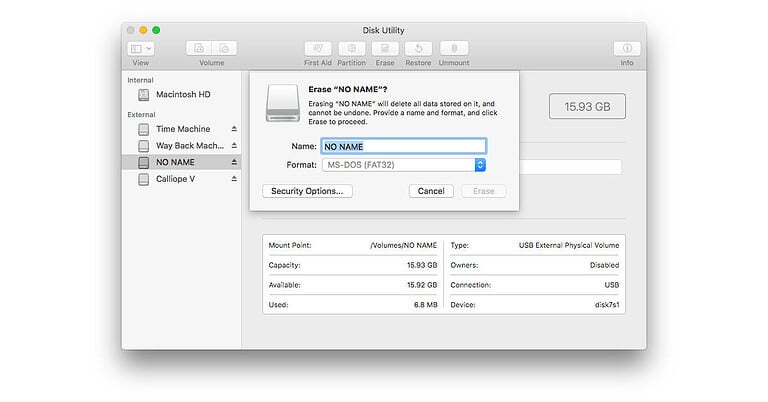Click the remove Volume toolbar icon
768x402 pixels.
pyautogui.click(x=224, y=48)
